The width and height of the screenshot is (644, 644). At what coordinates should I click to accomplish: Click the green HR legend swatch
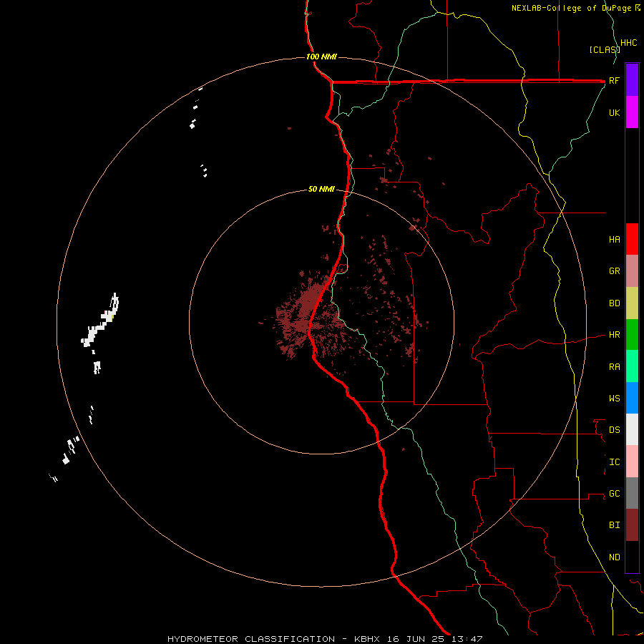(632, 335)
